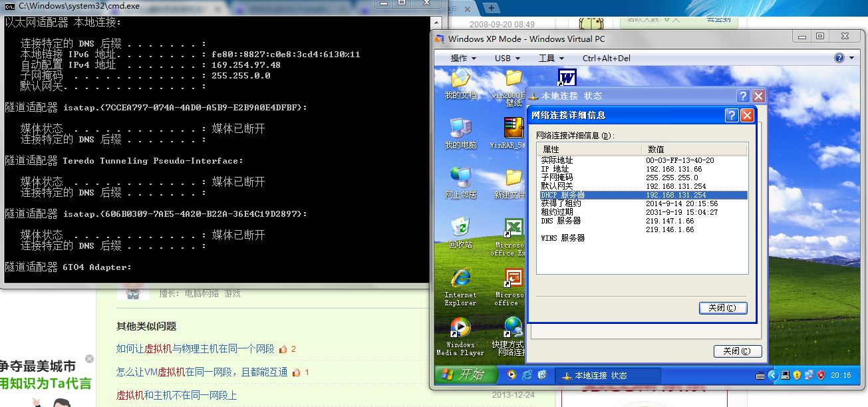The width and height of the screenshot is (868, 407).
Task: Open link 如何让虚拟机与物理主机在同一个网段
Action: pyautogui.click(x=195, y=348)
